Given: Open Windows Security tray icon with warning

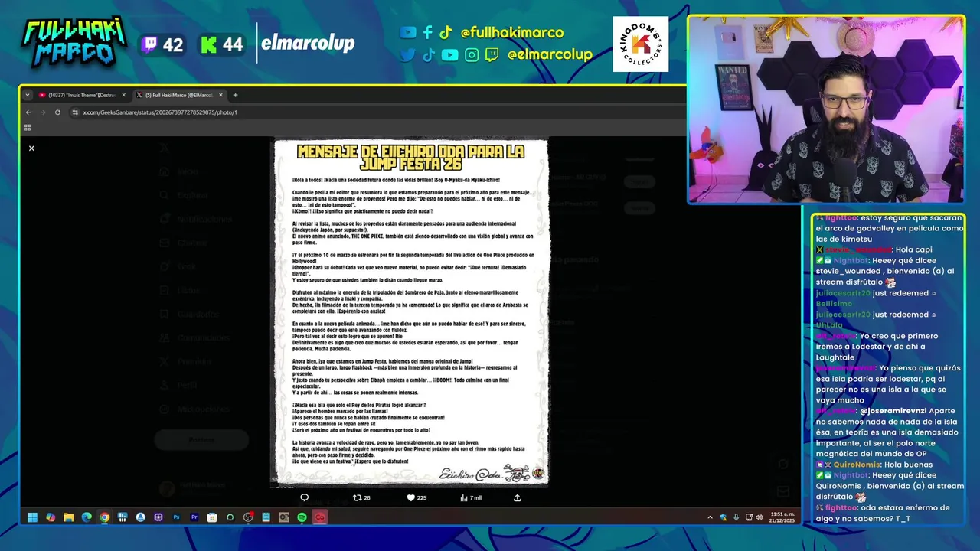Looking at the screenshot, I should point(724,517).
